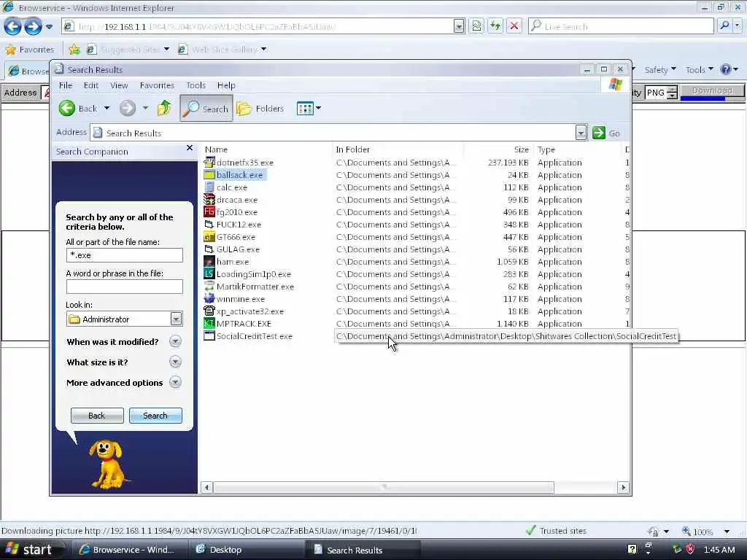Select the ham.exe file icon
The width and height of the screenshot is (747, 560).
point(209,262)
